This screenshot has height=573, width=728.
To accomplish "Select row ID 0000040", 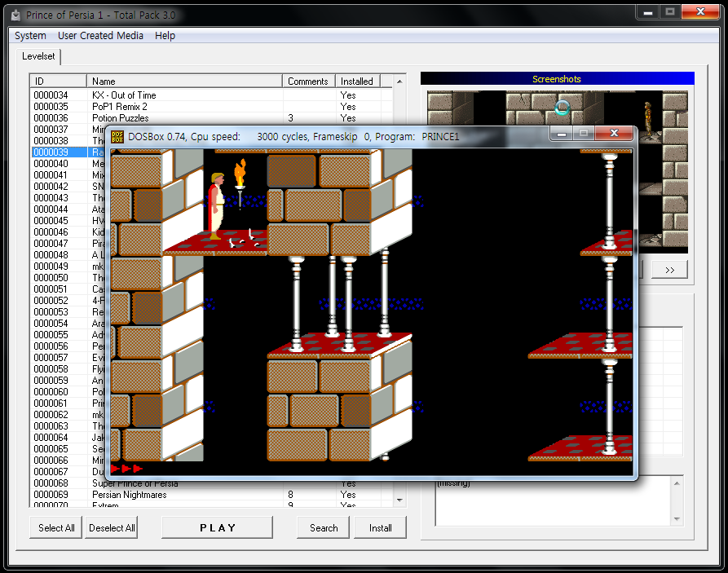I will (51, 164).
